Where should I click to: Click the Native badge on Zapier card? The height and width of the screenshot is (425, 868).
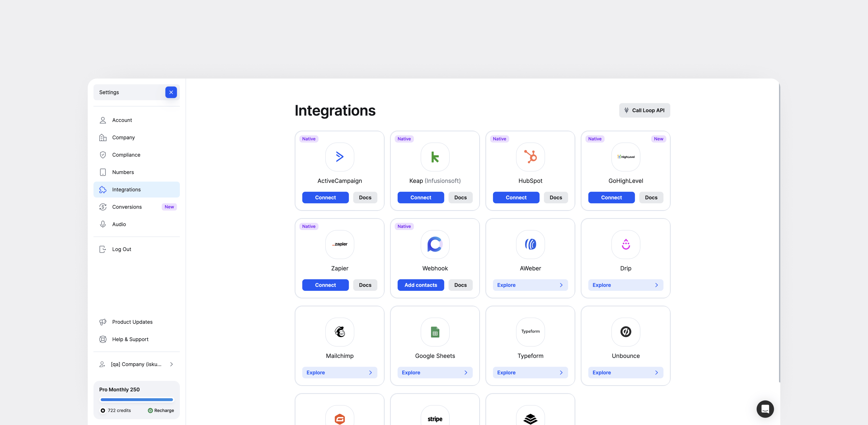pyautogui.click(x=309, y=227)
